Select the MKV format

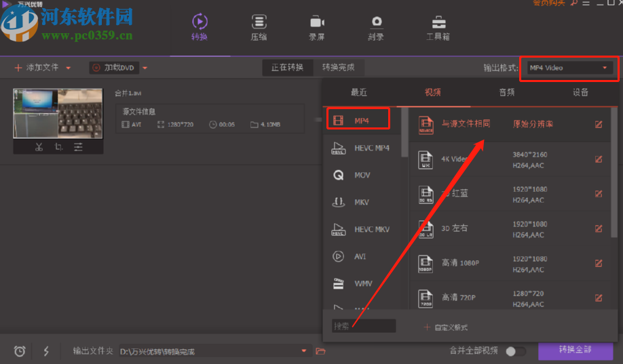(x=362, y=202)
